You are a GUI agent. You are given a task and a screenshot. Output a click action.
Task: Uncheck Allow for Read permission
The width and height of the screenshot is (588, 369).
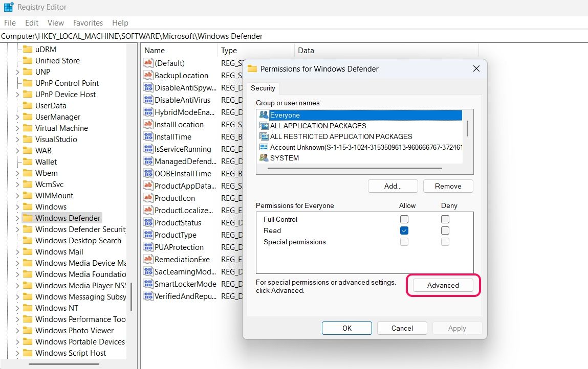tap(404, 230)
